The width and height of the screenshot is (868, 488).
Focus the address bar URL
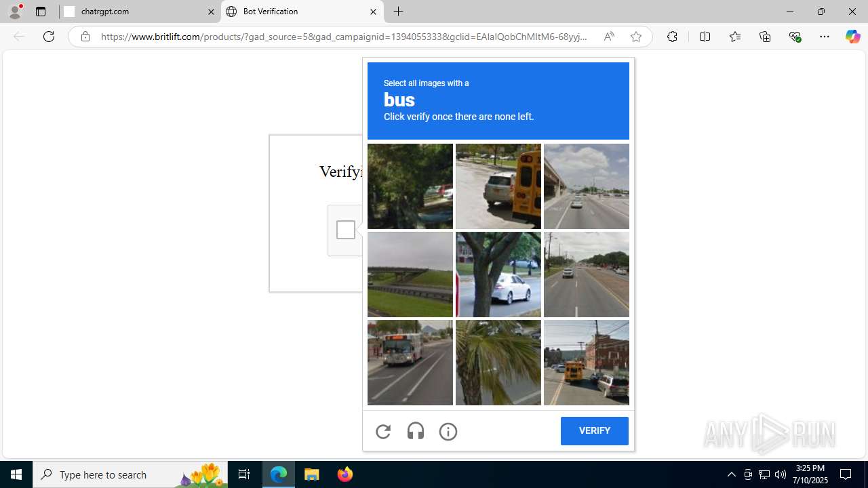[344, 37]
